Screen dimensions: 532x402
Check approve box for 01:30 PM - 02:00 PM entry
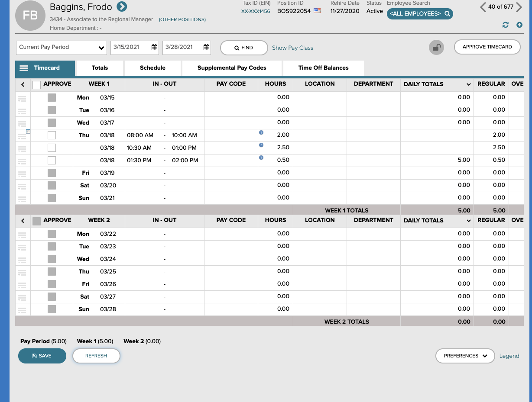pyautogui.click(x=52, y=160)
